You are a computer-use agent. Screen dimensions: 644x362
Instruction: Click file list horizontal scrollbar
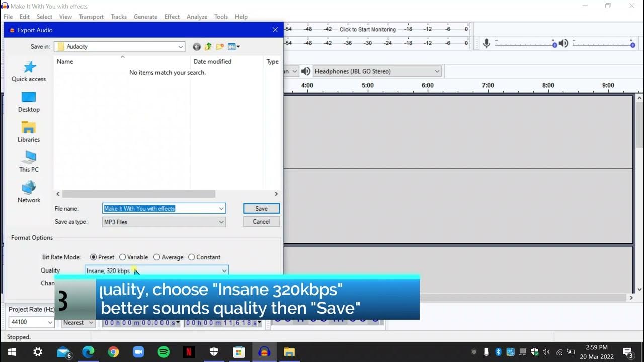(139, 194)
